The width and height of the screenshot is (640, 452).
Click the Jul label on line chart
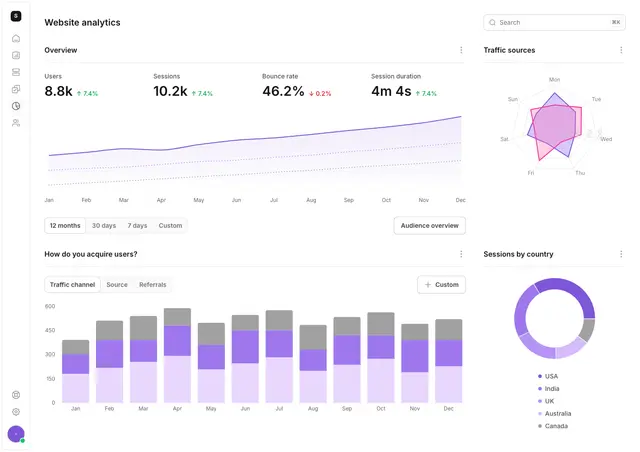(x=274, y=200)
